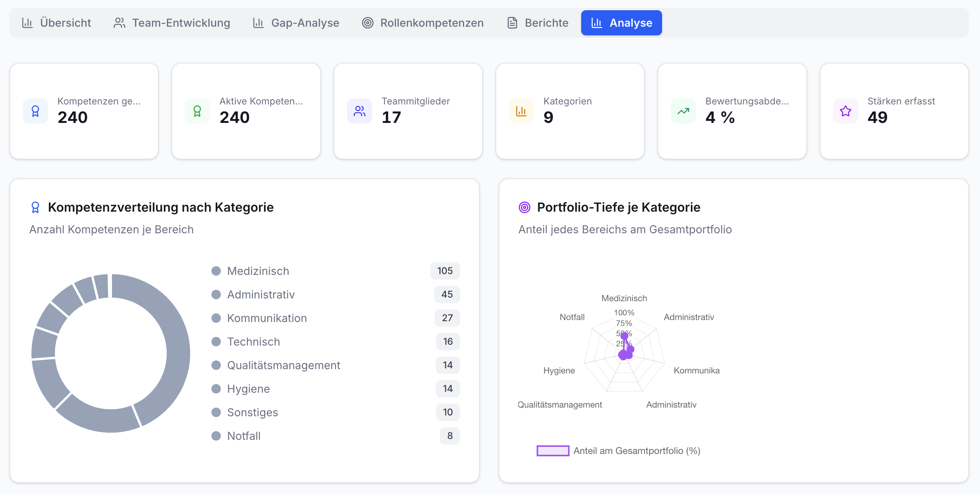The image size is (980, 494).
Task: Click the Qualitätsmanagement radar axis label
Action: 560,405
